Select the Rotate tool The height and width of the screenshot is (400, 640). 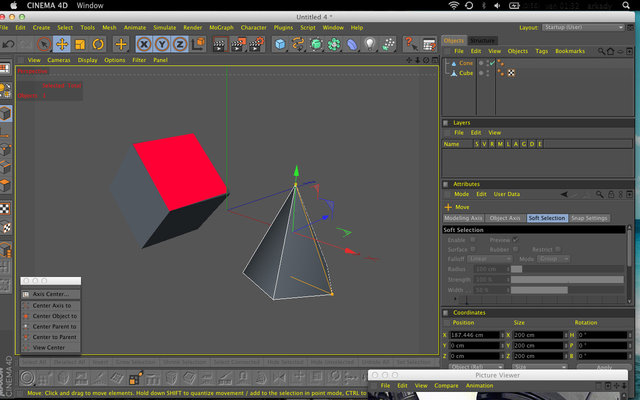point(98,44)
